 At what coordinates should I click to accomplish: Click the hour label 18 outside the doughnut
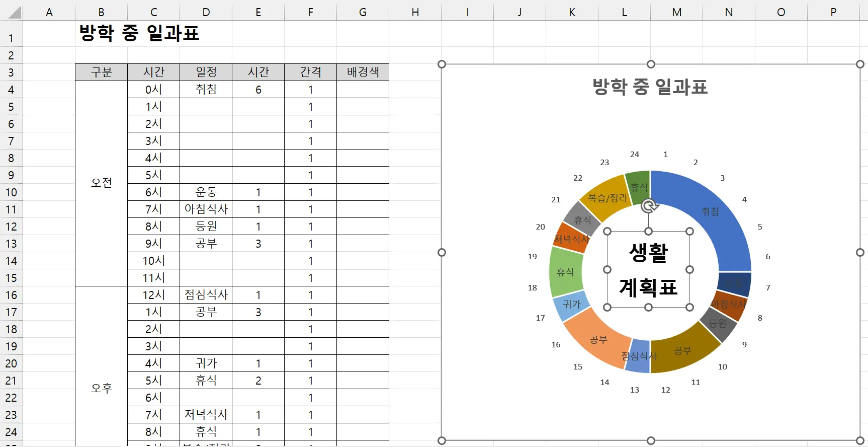pyautogui.click(x=532, y=288)
